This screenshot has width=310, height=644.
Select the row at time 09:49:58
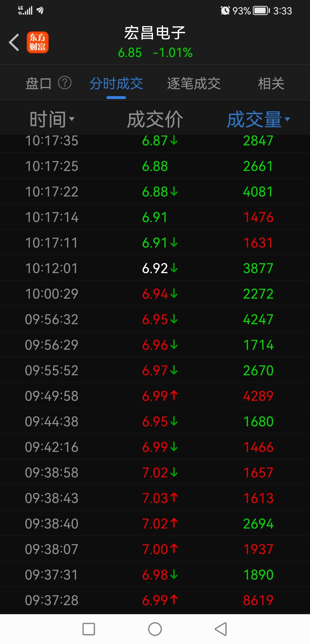coord(155,396)
